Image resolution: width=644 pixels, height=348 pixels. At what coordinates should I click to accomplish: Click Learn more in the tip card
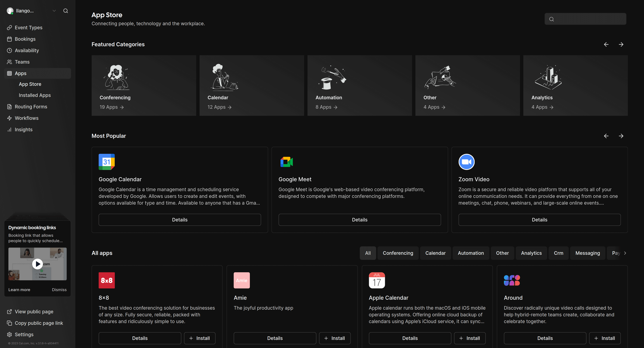[x=19, y=290]
